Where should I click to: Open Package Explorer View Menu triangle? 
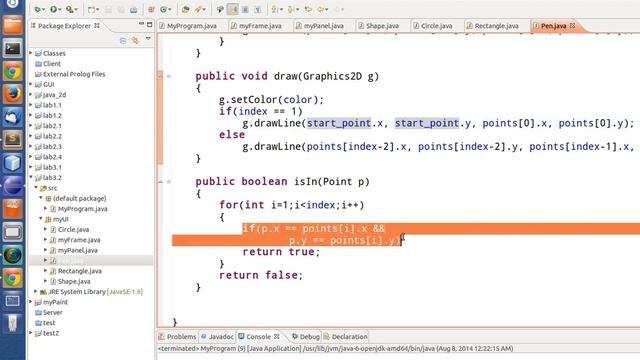point(148,39)
